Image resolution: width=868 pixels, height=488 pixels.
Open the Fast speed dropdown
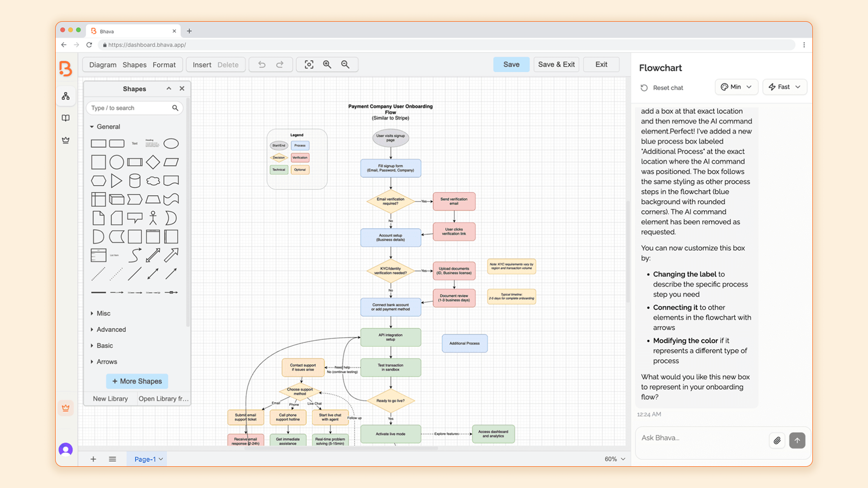tap(784, 87)
